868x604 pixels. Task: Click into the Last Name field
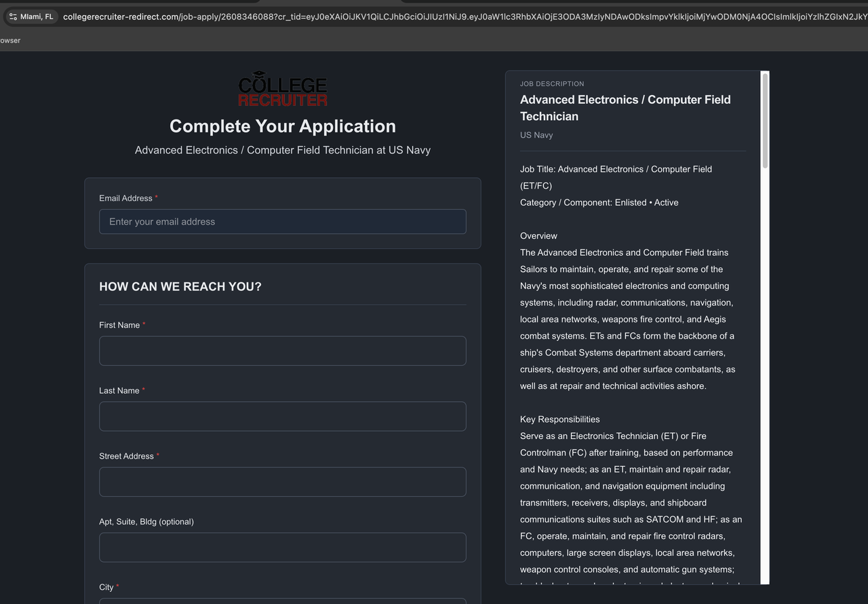point(283,417)
